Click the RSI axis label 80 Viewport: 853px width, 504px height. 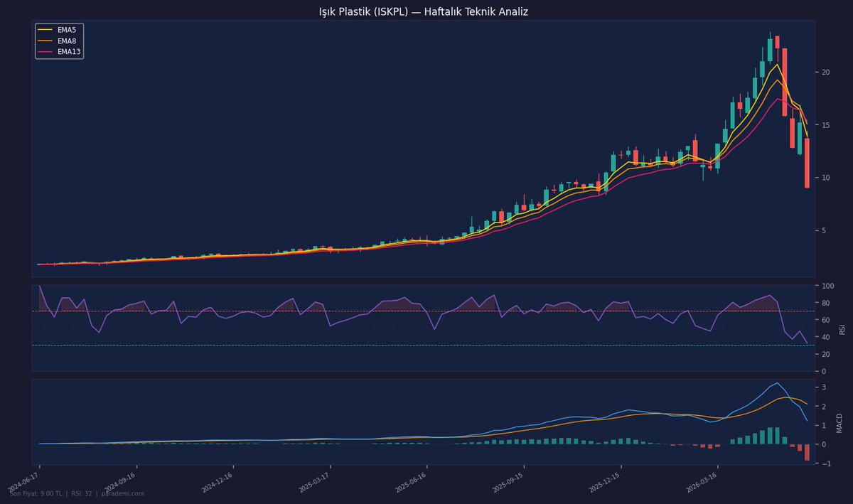tap(826, 303)
